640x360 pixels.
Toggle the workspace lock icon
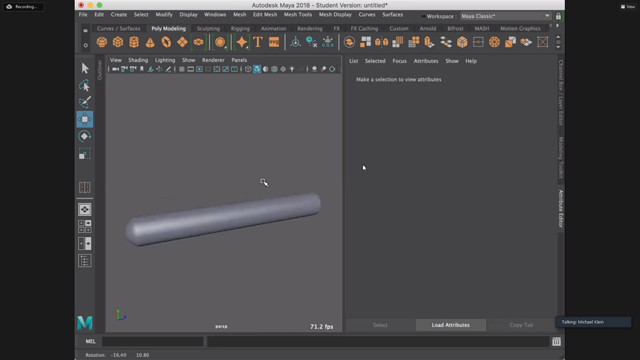[558, 16]
